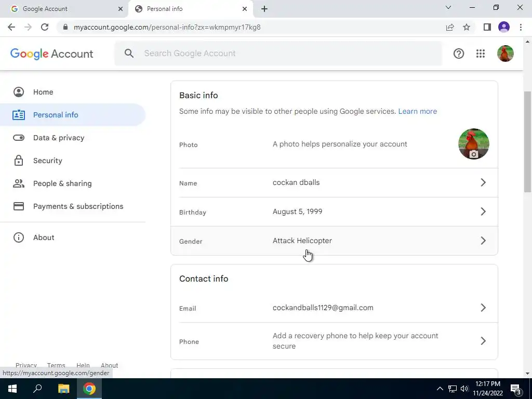
Task: Open the Google apps grid
Action: pos(481,54)
